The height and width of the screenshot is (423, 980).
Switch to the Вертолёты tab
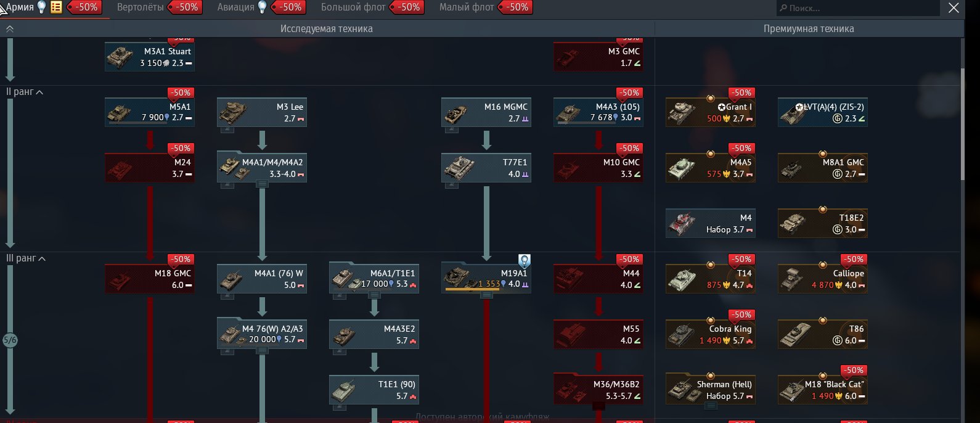pos(141,7)
